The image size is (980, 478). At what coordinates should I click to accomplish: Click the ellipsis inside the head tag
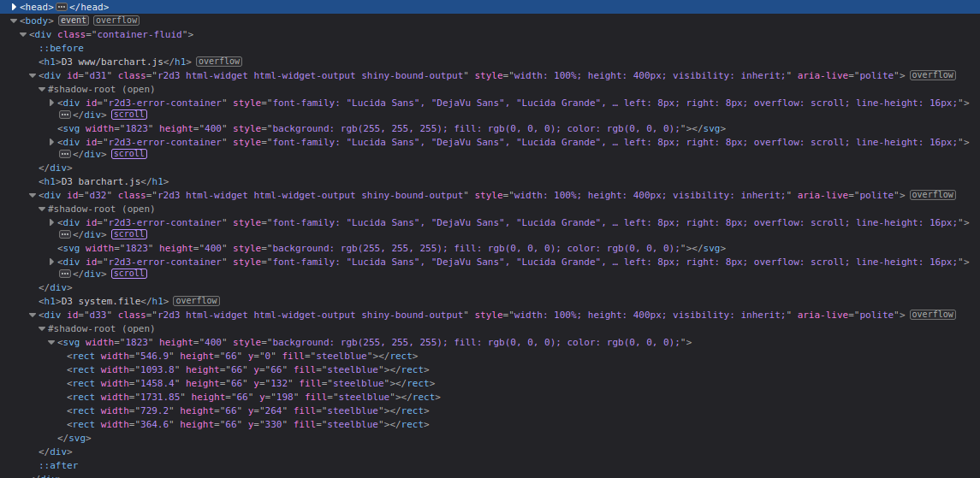(62, 7)
